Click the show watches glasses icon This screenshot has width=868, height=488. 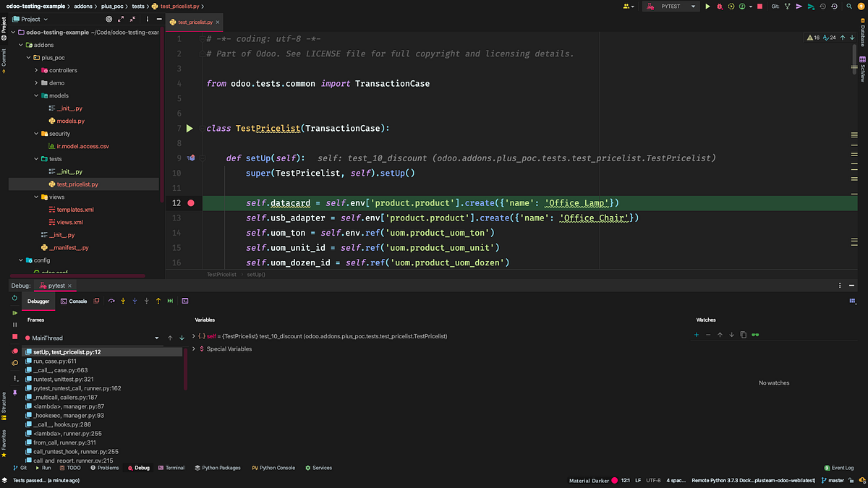[755, 335]
